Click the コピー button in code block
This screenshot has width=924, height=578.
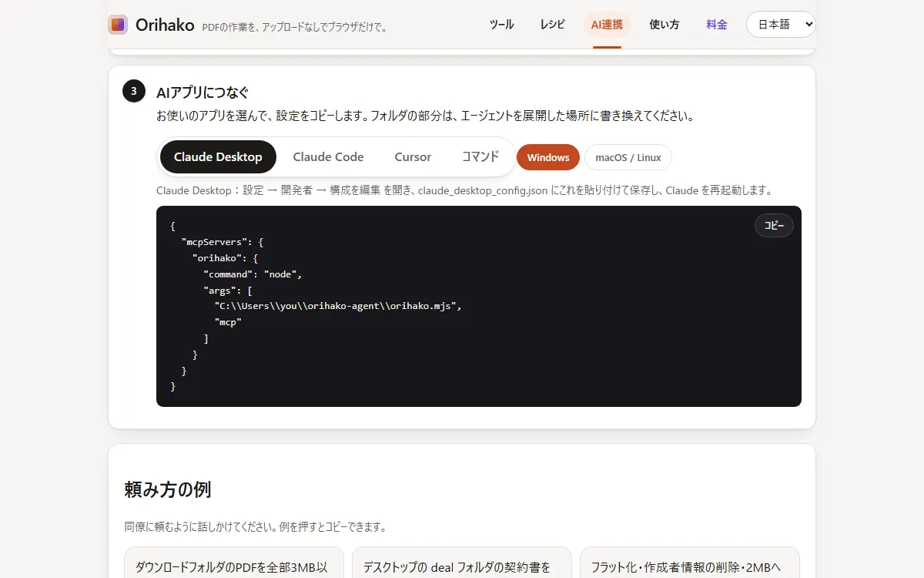click(x=774, y=226)
